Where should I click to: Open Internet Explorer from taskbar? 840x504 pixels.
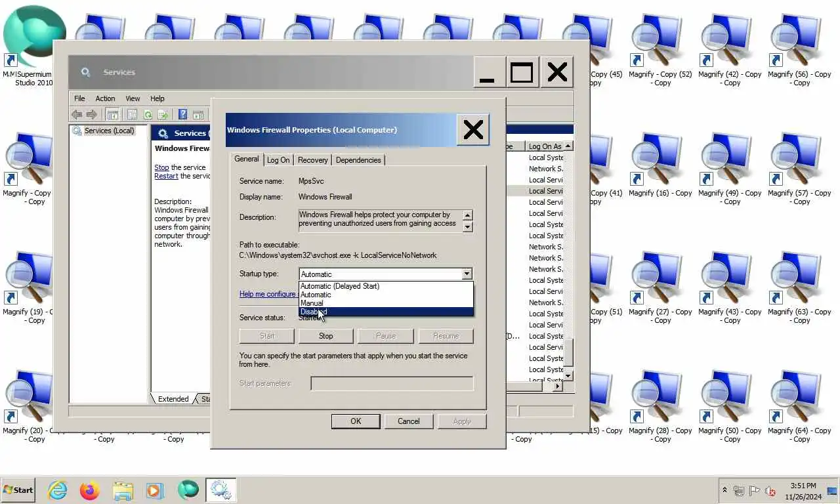tap(58, 490)
